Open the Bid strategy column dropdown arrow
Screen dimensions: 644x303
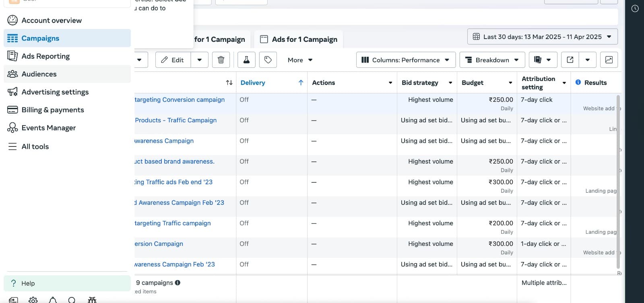450,83
